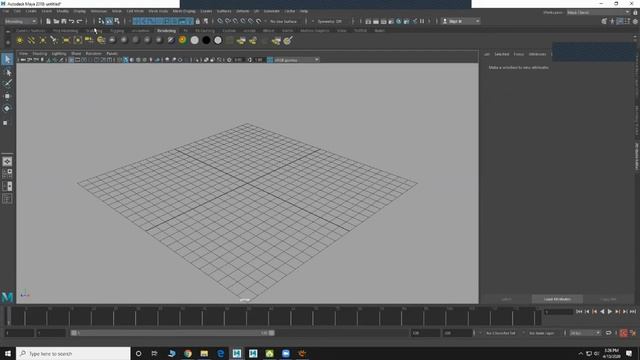The width and height of the screenshot is (640, 360).
Task: Open the Sign In dropdown
Action: click(x=461, y=21)
